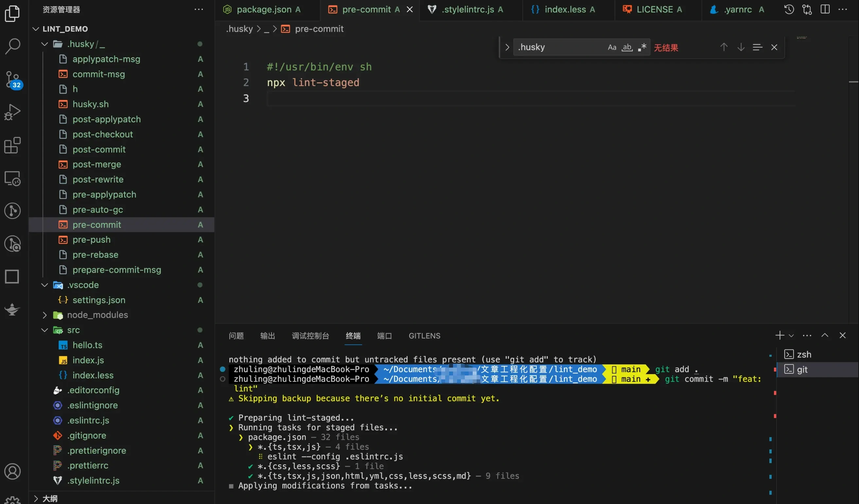
Task: Toggle match case in find widget
Action: 612,47
